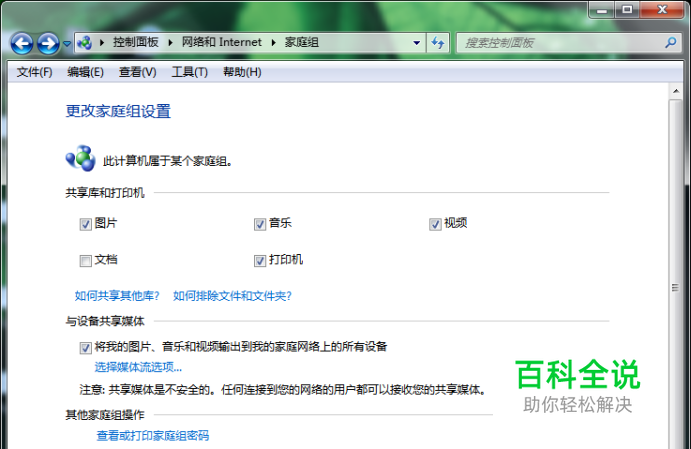Click the refresh button next to address bar

pyautogui.click(x=438, y=43)
